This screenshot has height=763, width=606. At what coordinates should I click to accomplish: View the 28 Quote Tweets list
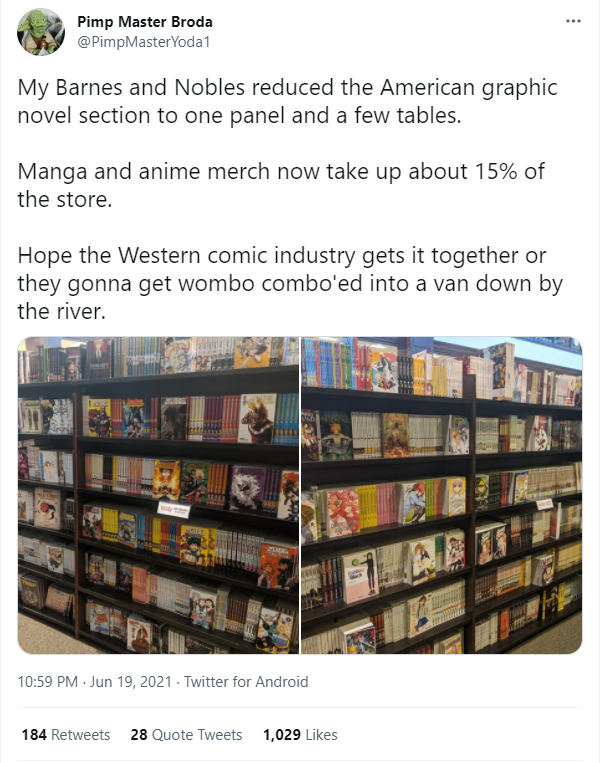click(x=186, y=734)
